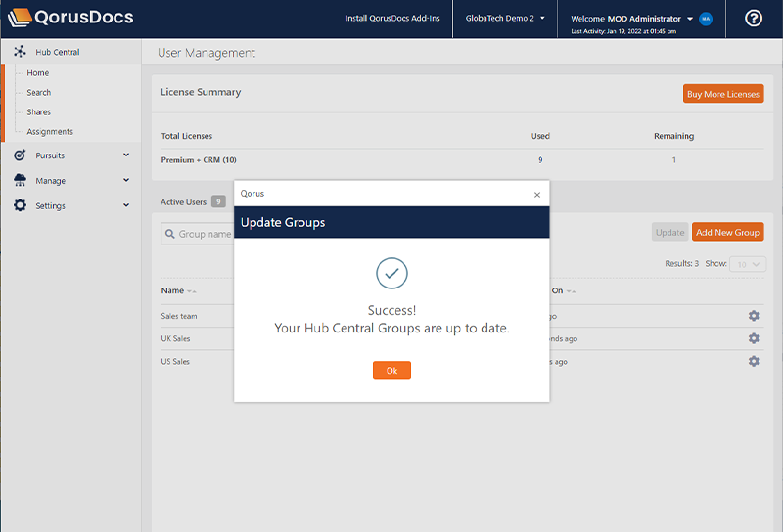The image size is (783, 532).
Task: Sort by the Name column arrows
Action: [x=192, y=291]
